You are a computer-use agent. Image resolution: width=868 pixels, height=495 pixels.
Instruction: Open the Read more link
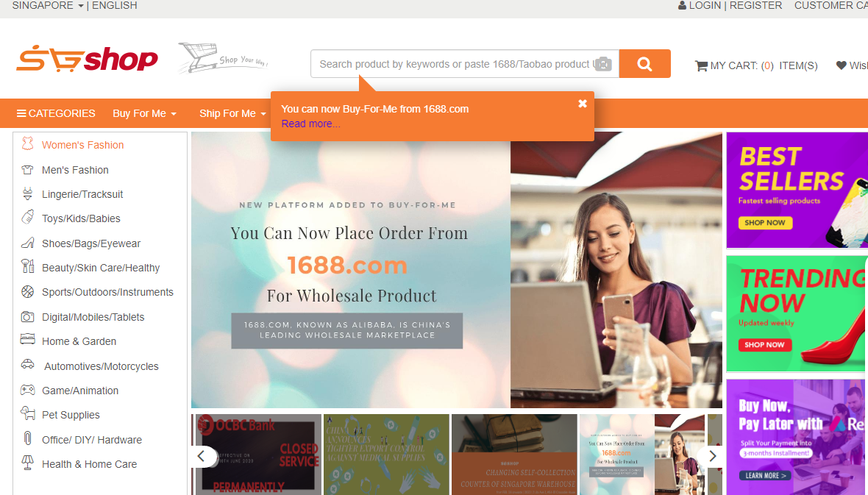click(310, 124)
